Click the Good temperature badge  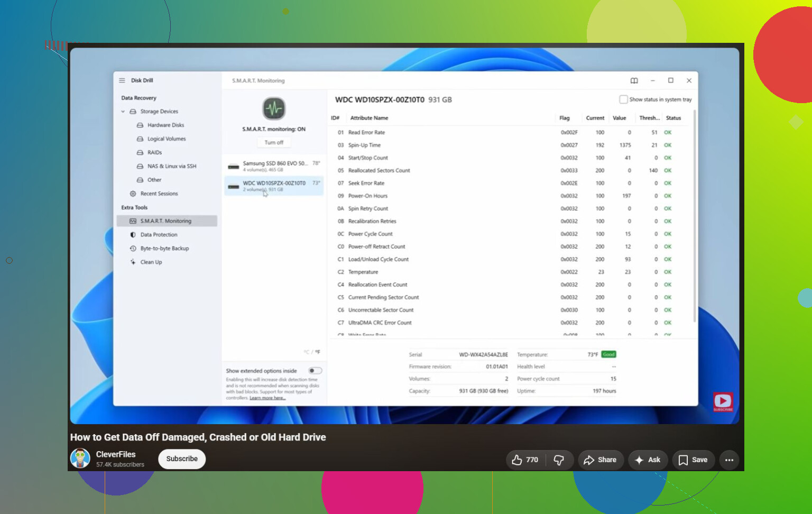click(x=608, y=354)
